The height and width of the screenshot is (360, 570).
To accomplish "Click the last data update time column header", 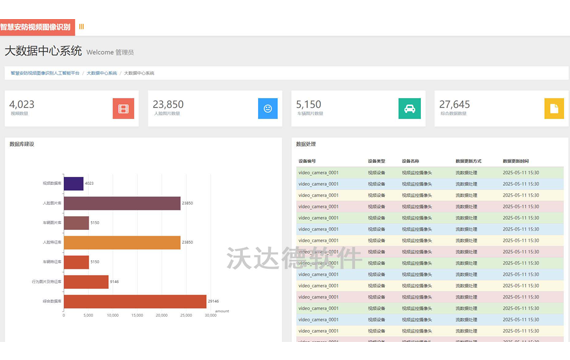I will [515, 161].
